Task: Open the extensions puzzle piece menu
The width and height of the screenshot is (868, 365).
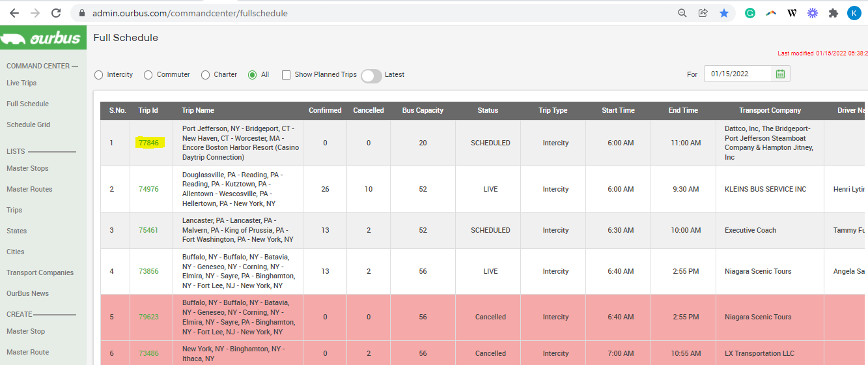Action: (x=833, y=13)
